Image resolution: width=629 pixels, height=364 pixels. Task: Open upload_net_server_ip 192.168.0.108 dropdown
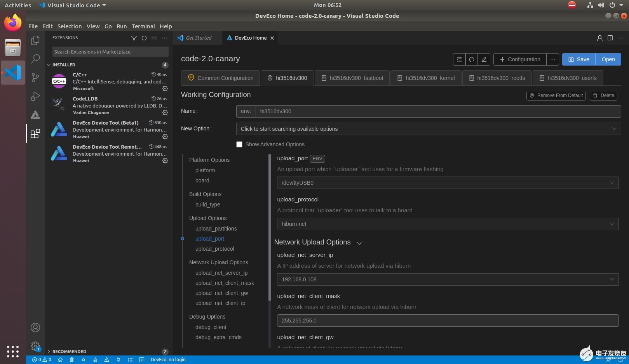tap(448, 279)
